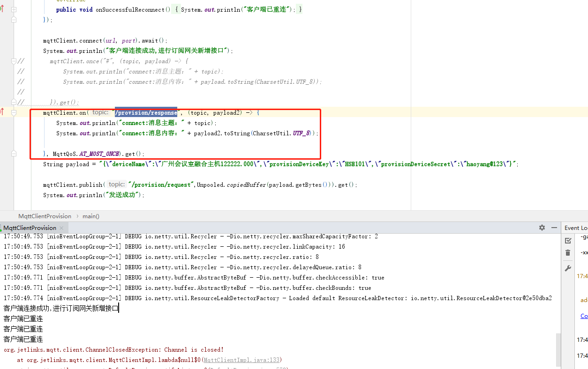
Task: Open the console settings gear icon
Action: (x=542, y=227)
